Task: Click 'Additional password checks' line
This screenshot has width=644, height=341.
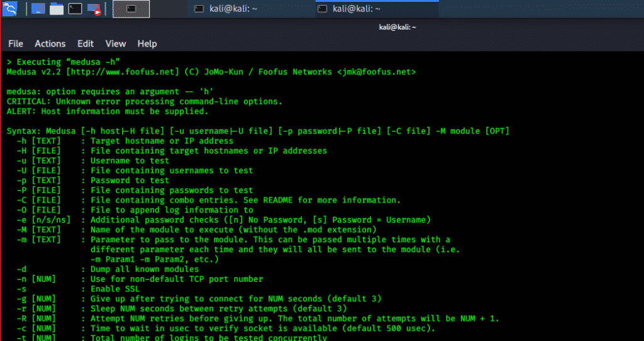Action: point(260,220)
